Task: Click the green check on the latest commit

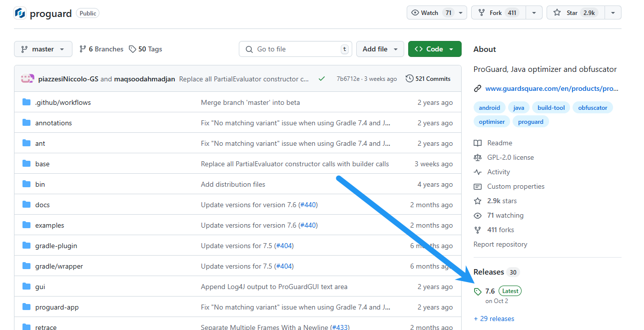Action: (321, 78)
